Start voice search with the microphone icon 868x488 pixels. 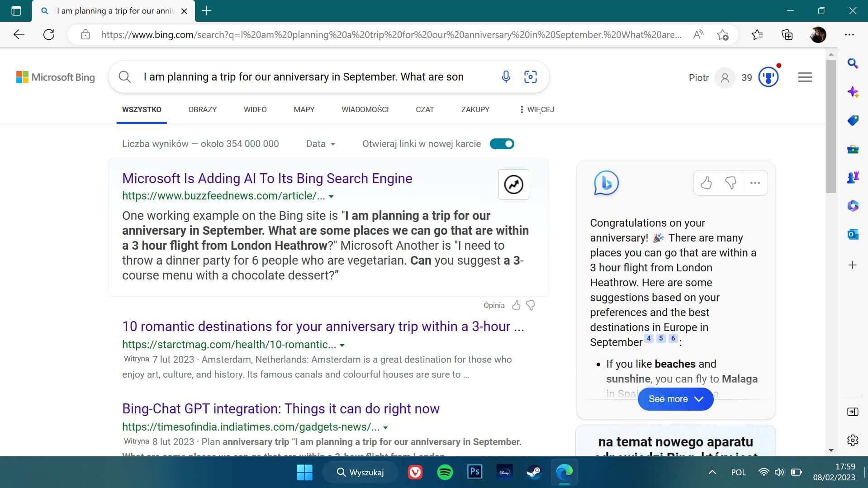coord(506,76)
